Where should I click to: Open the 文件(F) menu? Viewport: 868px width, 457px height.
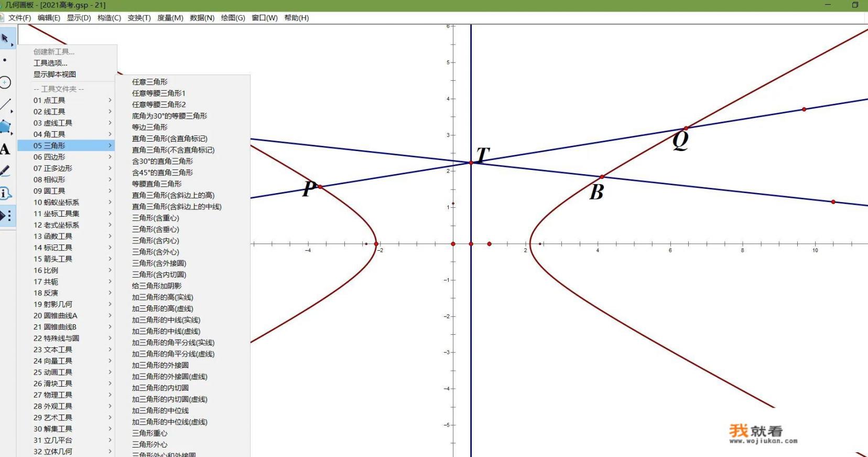[19, 18]
